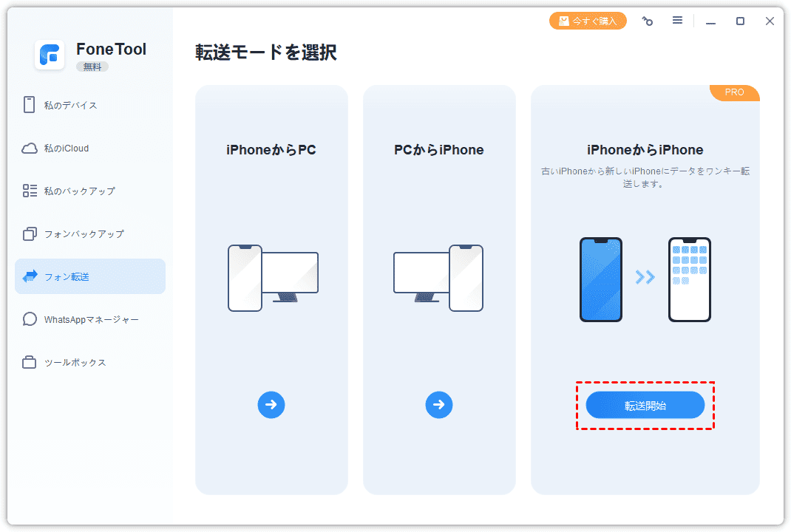
Task: Click the iPhoneからiPhone phones illustration
Action: (x=645, y=279)
